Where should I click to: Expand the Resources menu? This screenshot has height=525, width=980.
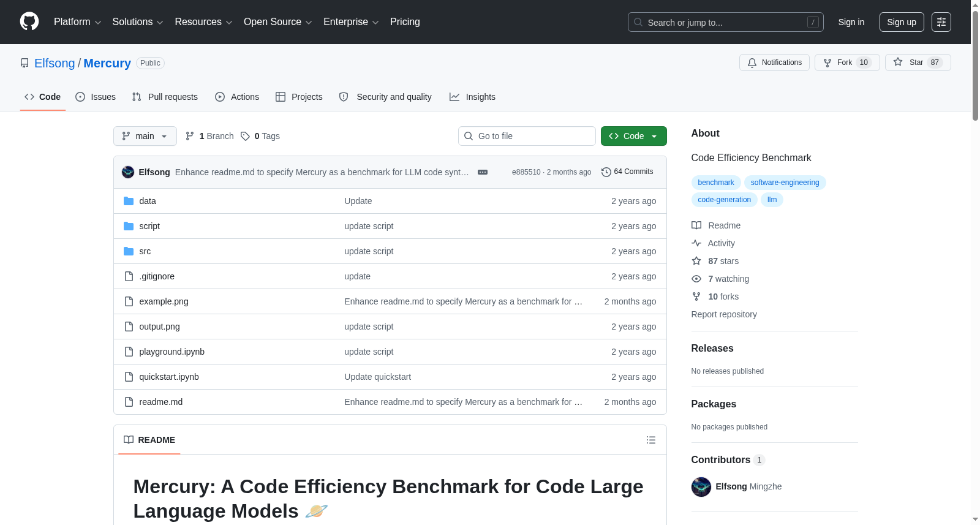click(x=203, y=22)
